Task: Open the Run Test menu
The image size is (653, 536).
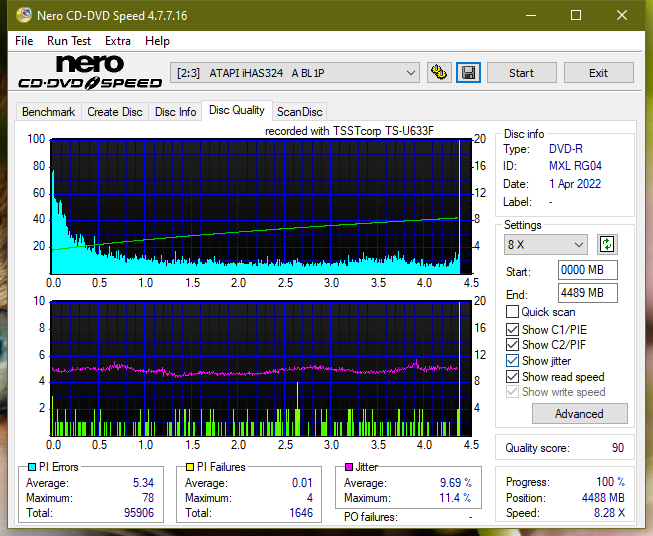Action: point(69,41)
